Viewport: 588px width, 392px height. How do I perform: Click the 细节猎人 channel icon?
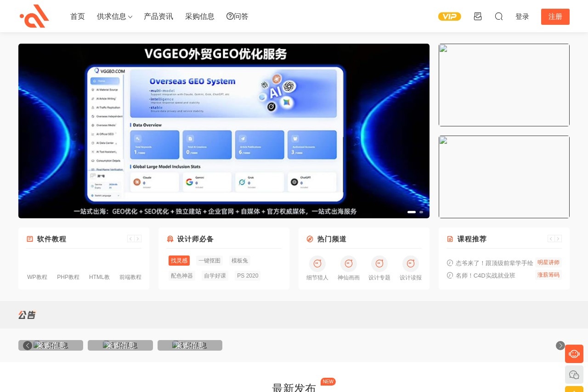coord(317,264)
